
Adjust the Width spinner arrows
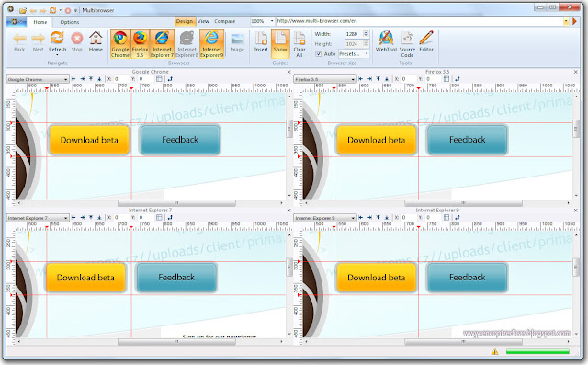click(x=366, y=34)
